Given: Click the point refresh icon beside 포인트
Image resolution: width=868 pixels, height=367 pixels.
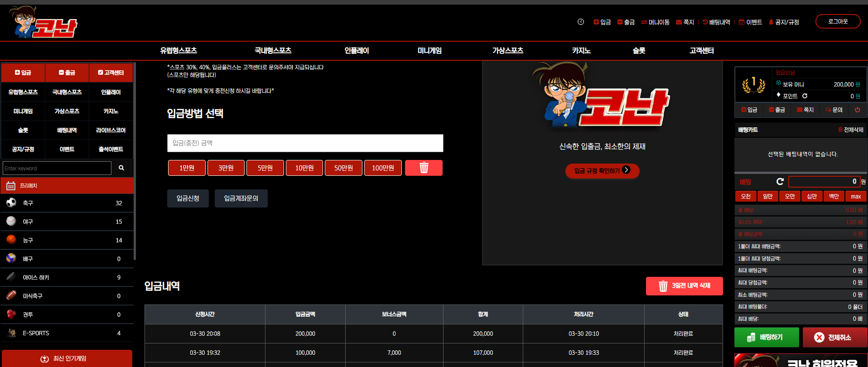Looking at the screenshot, I should click(805, 96).
